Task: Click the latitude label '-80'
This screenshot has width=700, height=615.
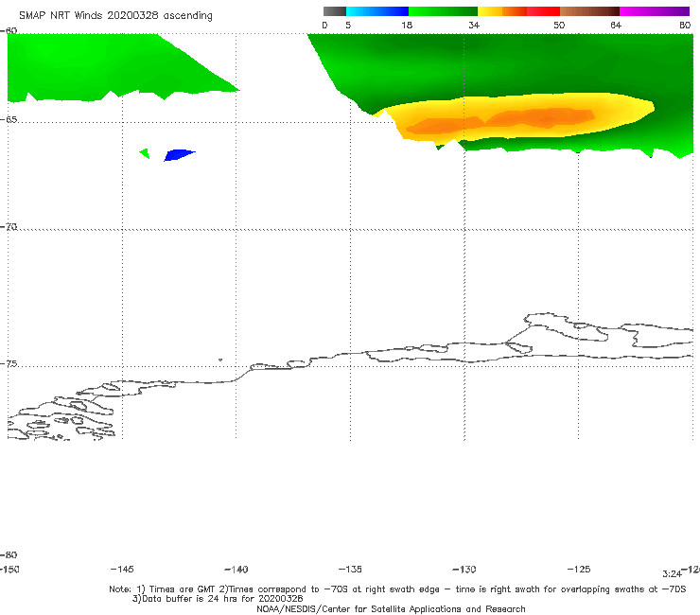Action: click(x=9, y=554)
